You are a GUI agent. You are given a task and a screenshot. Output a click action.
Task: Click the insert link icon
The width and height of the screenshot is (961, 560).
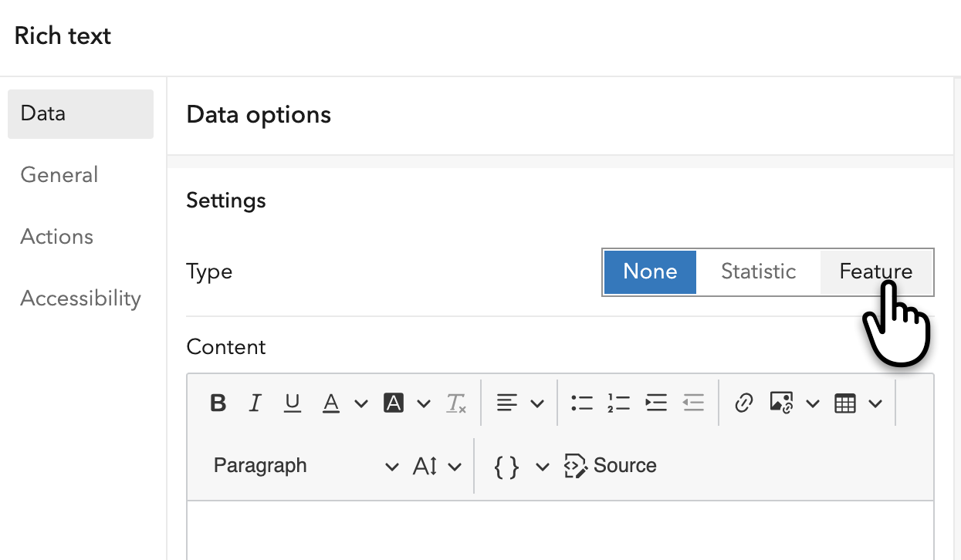click(x=743, y=403)
